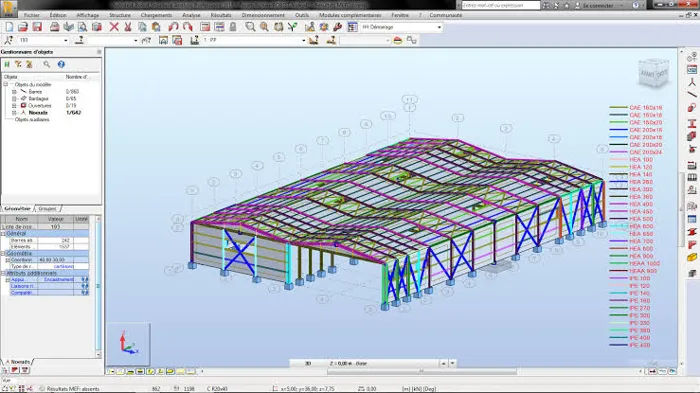This screenshot has width=700, height=393.
Task: Click the search magnifier in Gestionnaire d'objets
Action: tap(46, 64)
